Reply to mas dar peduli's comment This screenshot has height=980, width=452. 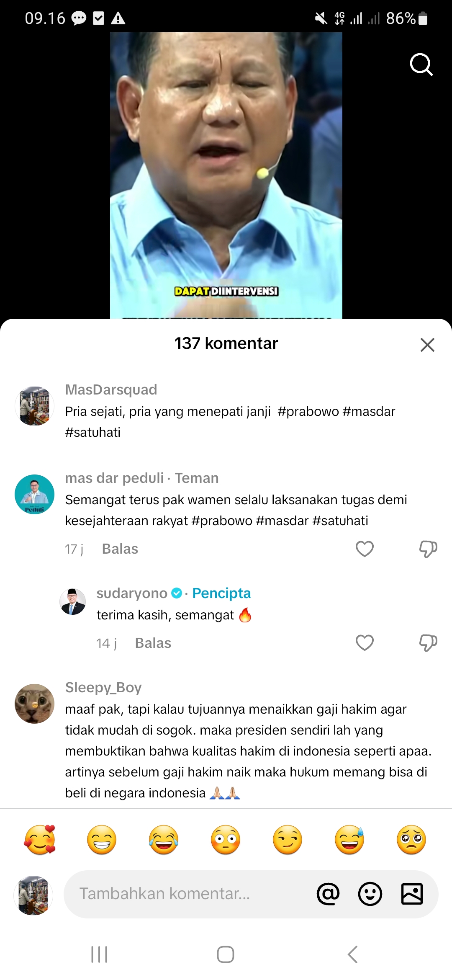(120, 549)
